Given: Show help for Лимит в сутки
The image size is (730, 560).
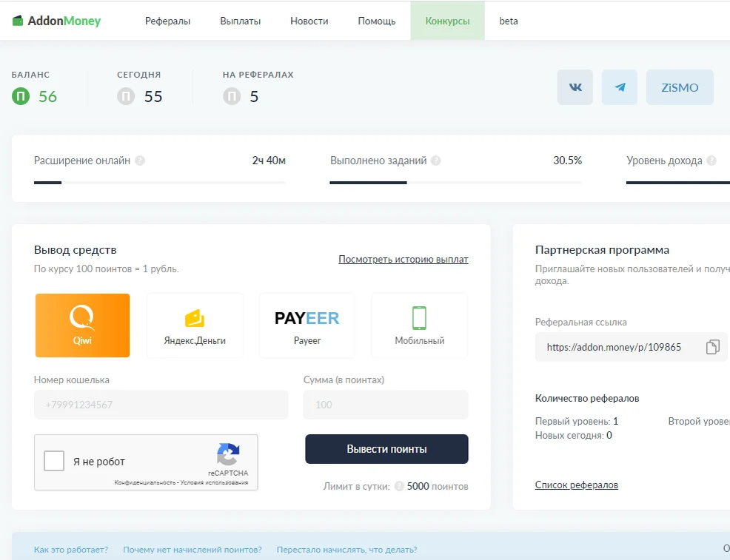Looking at the screenshot, I should [x=399, y=486].
